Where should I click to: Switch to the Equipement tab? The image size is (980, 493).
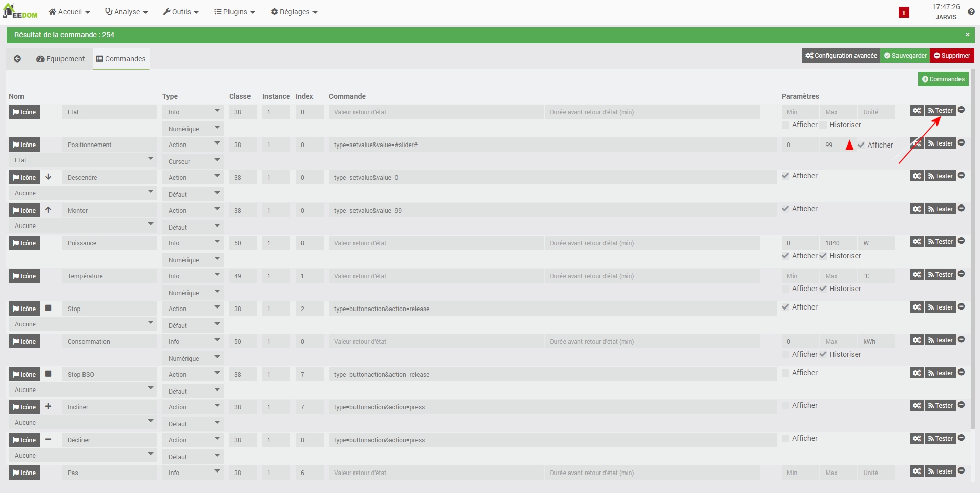point(60,59)
